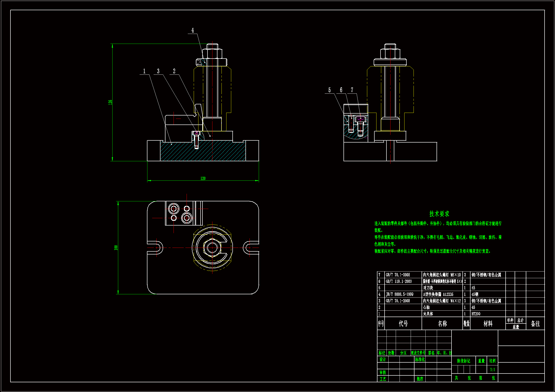Viewport: 555px width, 392px height.
Task: Select the JB/T 8008.5-1999 code cell
Action: tap(400, 295)
